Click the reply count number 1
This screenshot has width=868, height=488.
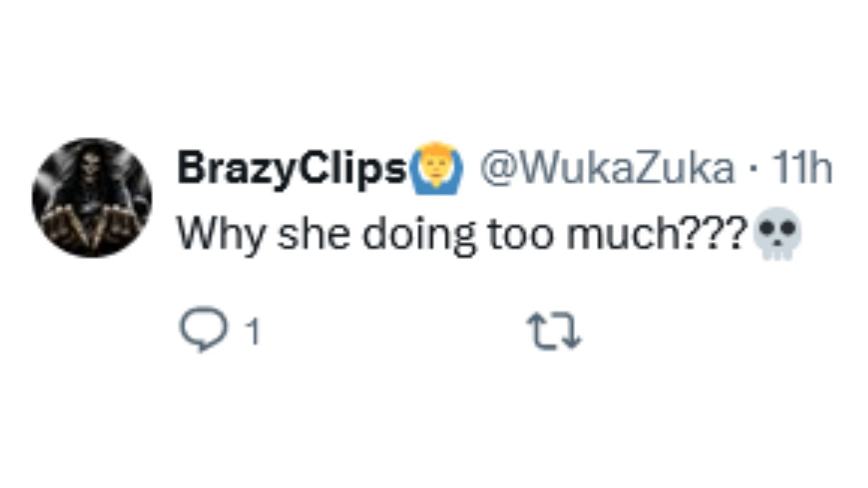point(253,333)
